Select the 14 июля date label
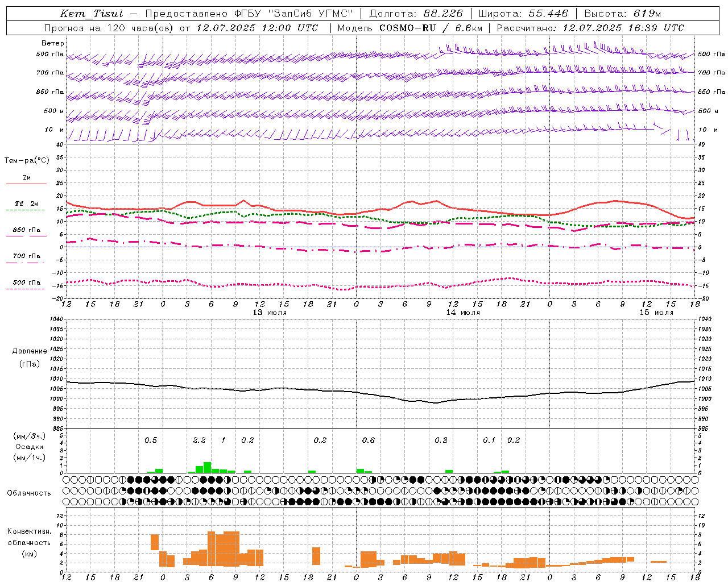The image size is (728, 582). [x=463, y=313]
